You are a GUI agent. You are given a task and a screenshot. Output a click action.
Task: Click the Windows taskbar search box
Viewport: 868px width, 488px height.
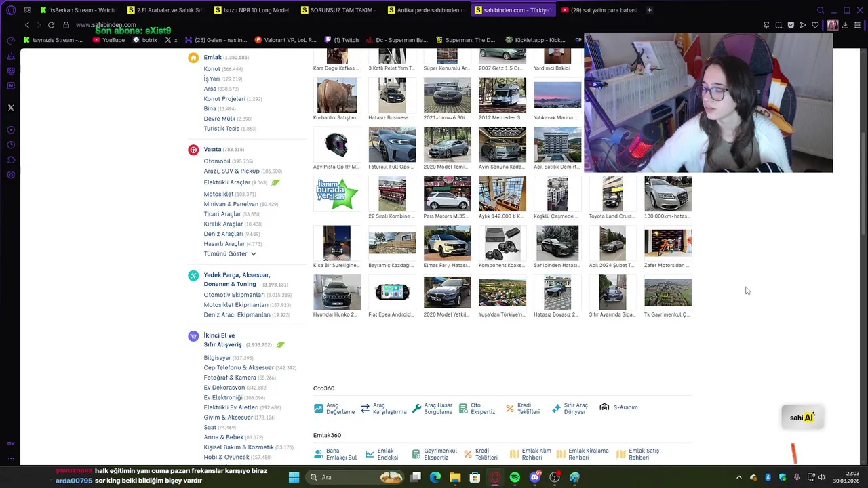[x=354, y=477]
